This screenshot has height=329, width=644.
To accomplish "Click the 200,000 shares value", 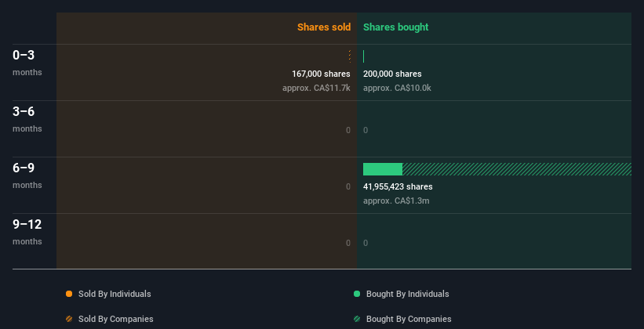I will pyautogui.click(x=392, y=74).
